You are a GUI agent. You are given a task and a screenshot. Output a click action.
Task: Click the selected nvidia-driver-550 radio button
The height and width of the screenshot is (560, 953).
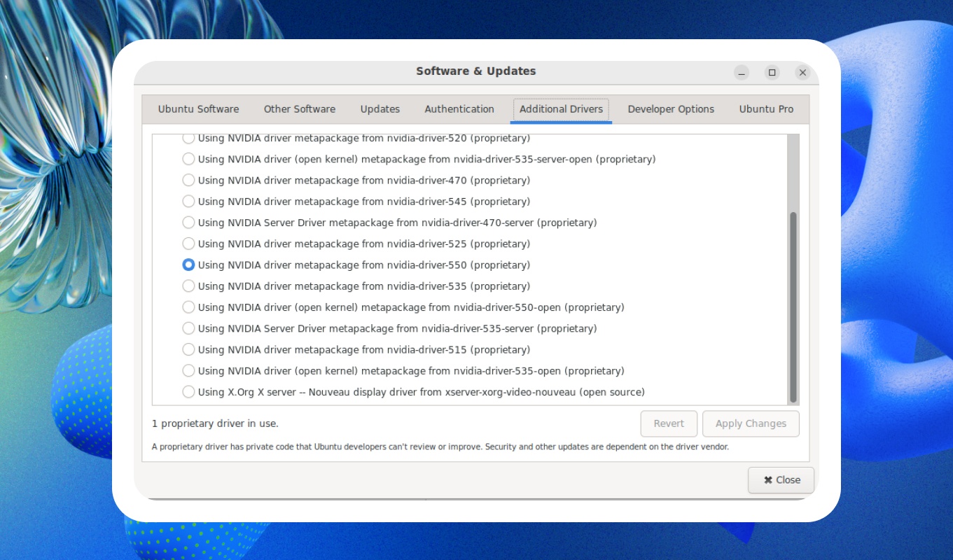click(188, 265)
